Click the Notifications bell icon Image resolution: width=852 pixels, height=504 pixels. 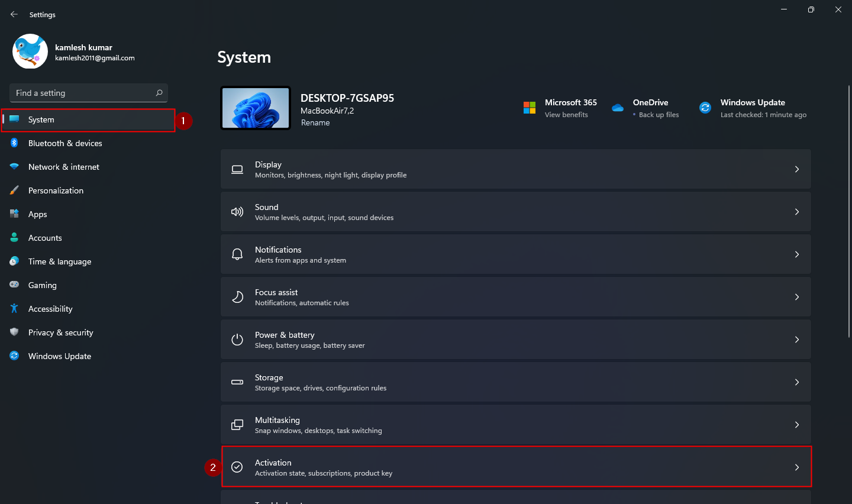[237, 254]
